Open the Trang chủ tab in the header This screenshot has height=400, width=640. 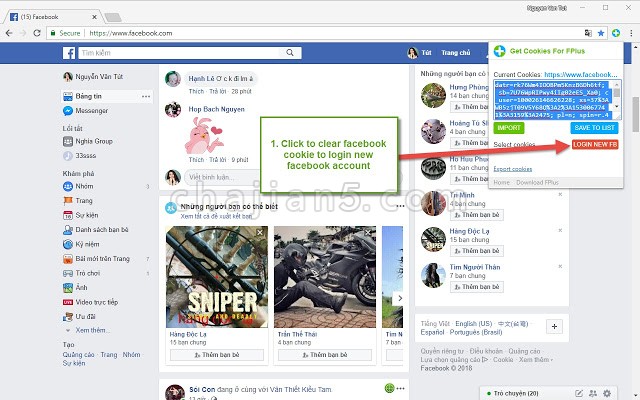click(x=456, y=53)
